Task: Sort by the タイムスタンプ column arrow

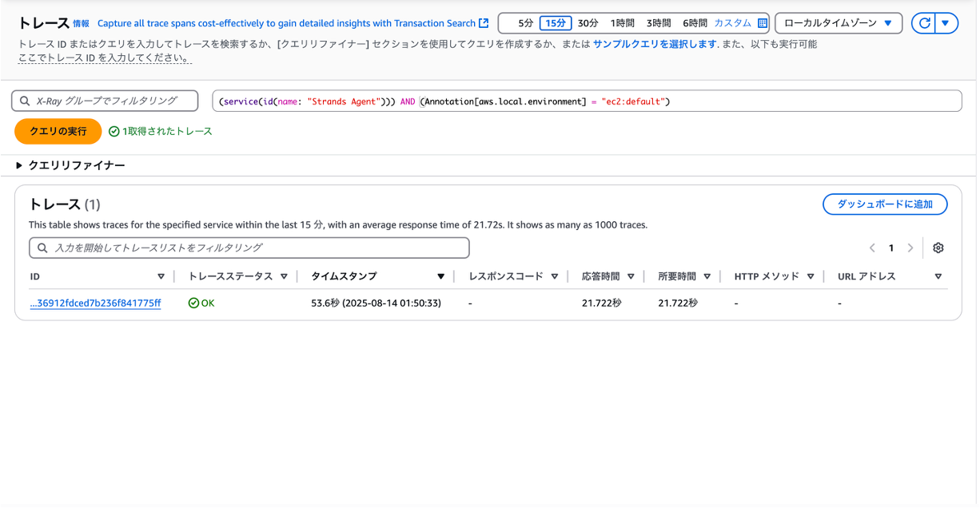Action: click(x=440, y=276)
